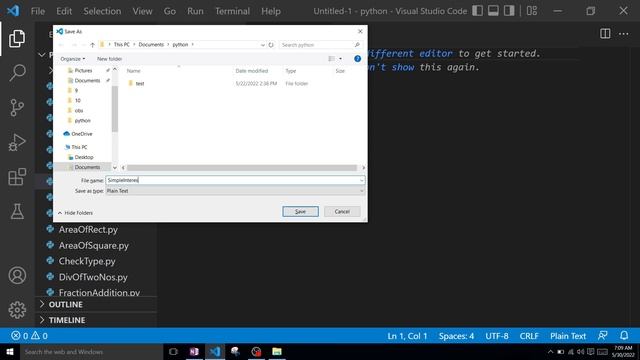Image resolution: width=640 pixels, height=360 pixels.
Task: Open the change view options dropdown arrow
Action: pos(340,59)
